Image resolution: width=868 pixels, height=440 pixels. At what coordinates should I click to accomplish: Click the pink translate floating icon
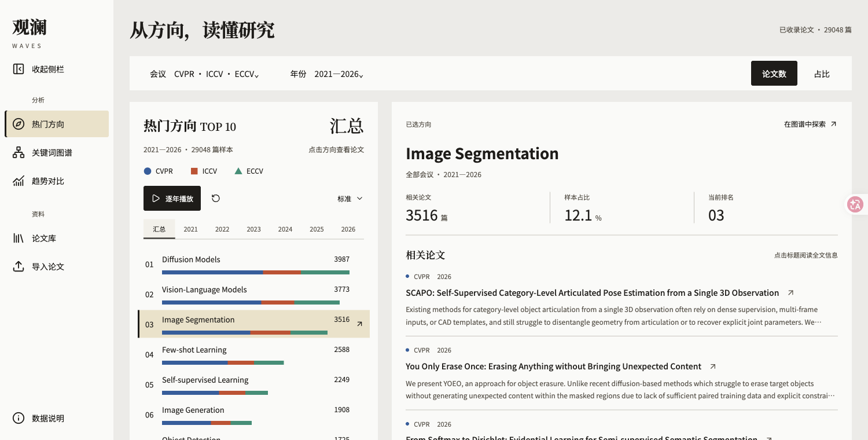tap(855, 204)
